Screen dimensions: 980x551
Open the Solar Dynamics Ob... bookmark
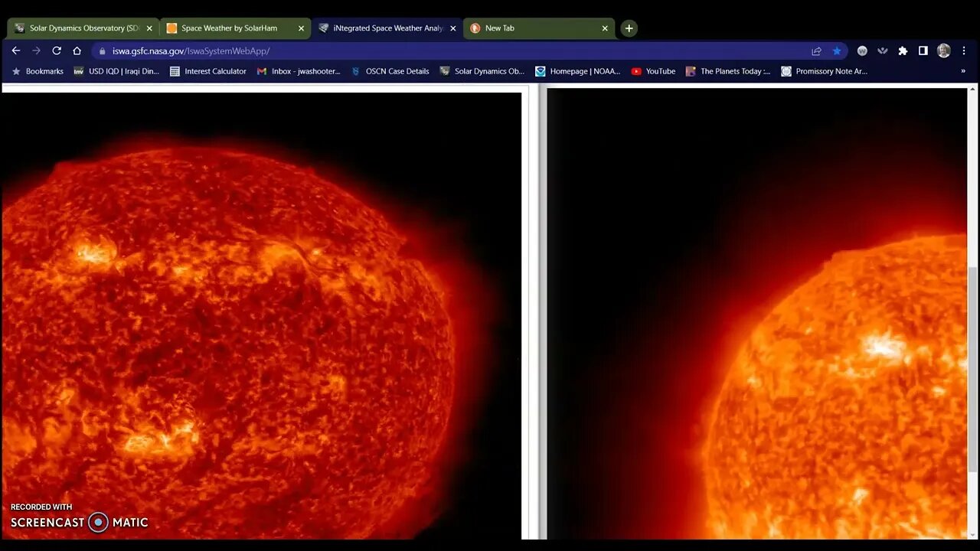click(482, 71)
